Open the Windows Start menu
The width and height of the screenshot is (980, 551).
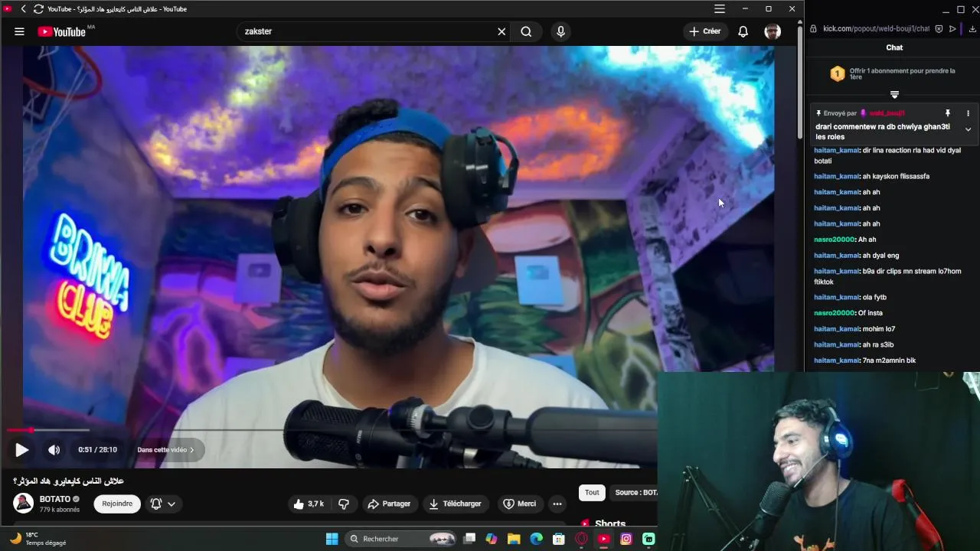point(332,539)
